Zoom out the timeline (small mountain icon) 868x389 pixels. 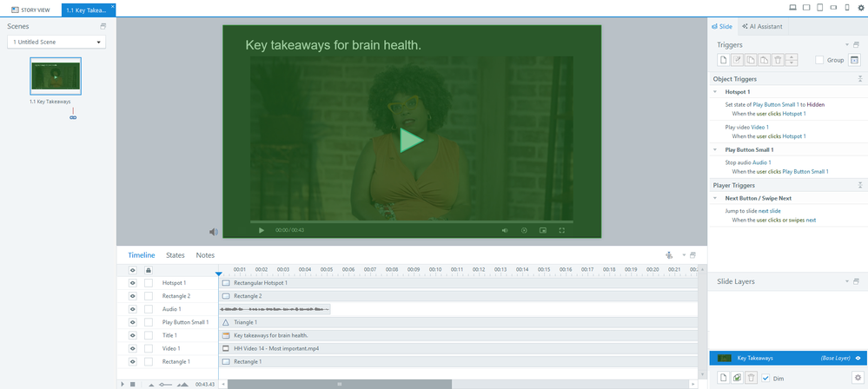click(x=151, y=385)
